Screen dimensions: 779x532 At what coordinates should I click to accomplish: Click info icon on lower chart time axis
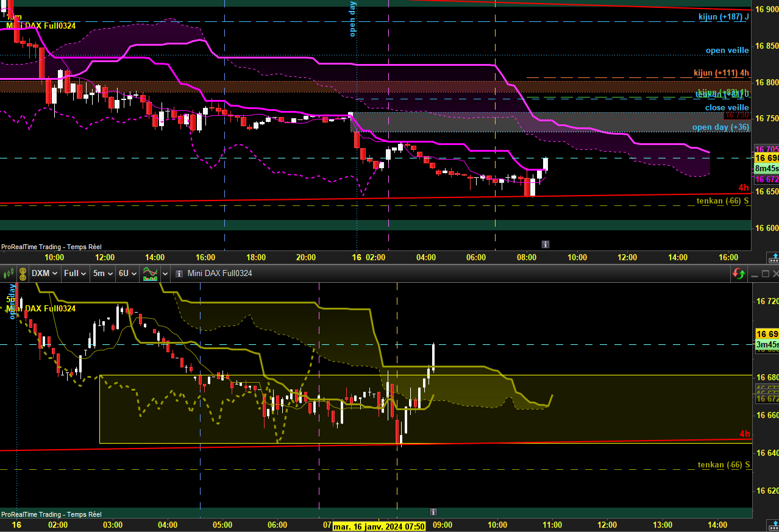click(433, 512)
